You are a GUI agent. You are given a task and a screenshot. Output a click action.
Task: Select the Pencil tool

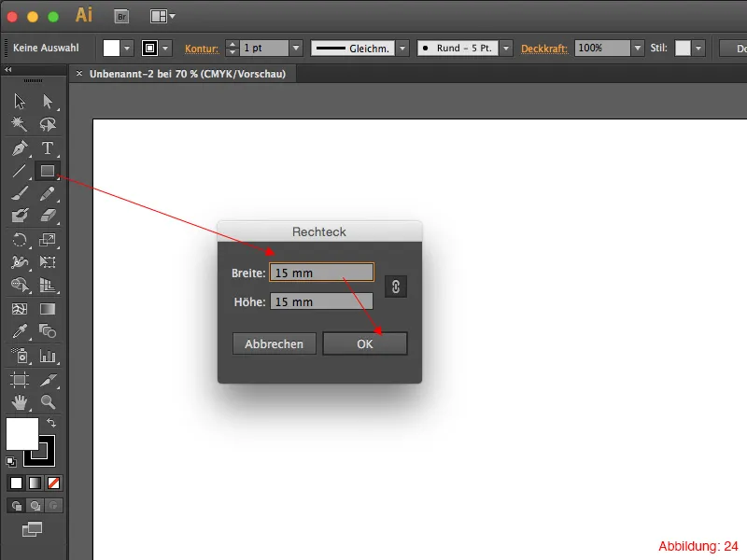tap(48, 193)
